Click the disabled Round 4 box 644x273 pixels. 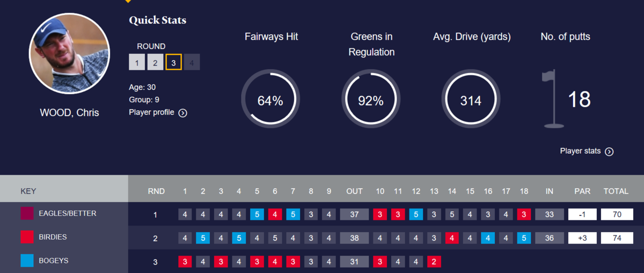coord(192,62)
